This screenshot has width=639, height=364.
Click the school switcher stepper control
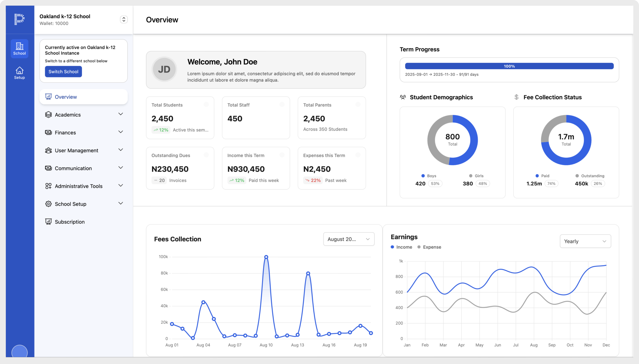[124, 19]
